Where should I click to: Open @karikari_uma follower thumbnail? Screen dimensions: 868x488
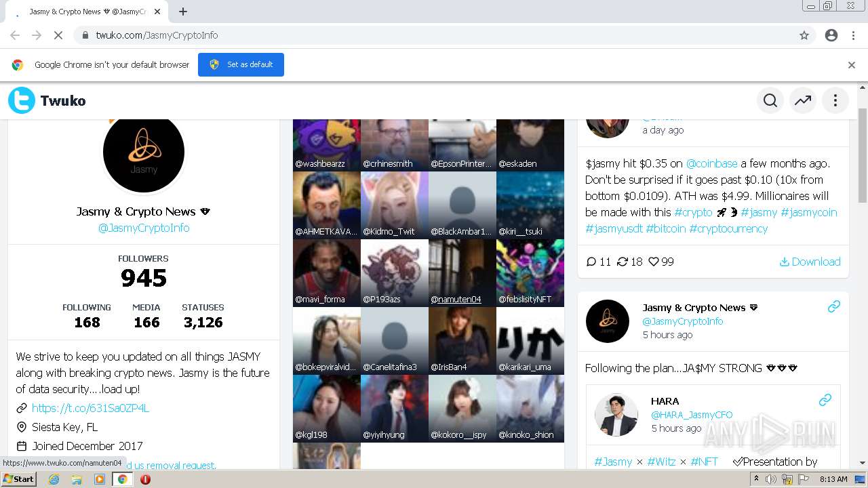[530, 340]
